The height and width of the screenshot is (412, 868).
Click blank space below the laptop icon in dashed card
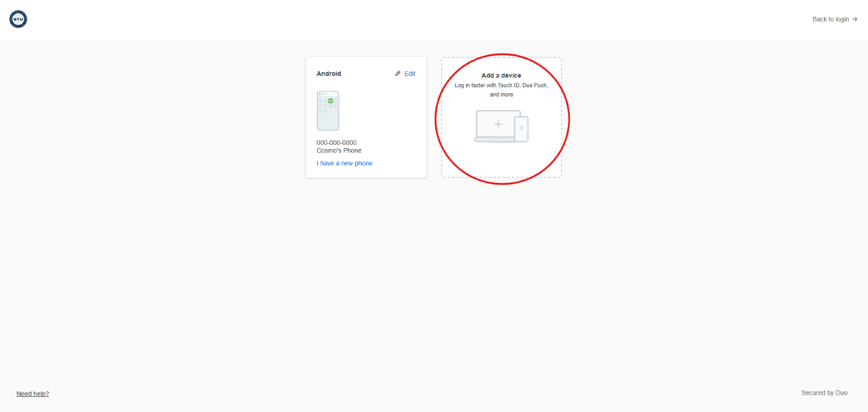501,160
